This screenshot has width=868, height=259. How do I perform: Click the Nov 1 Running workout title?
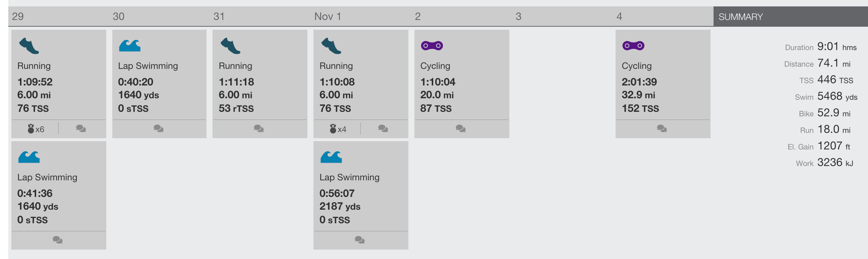336,66
